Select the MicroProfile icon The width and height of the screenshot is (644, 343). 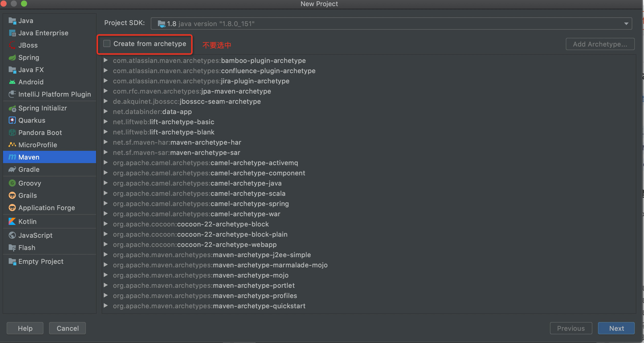pyautogui.click(x=12, y=145)
